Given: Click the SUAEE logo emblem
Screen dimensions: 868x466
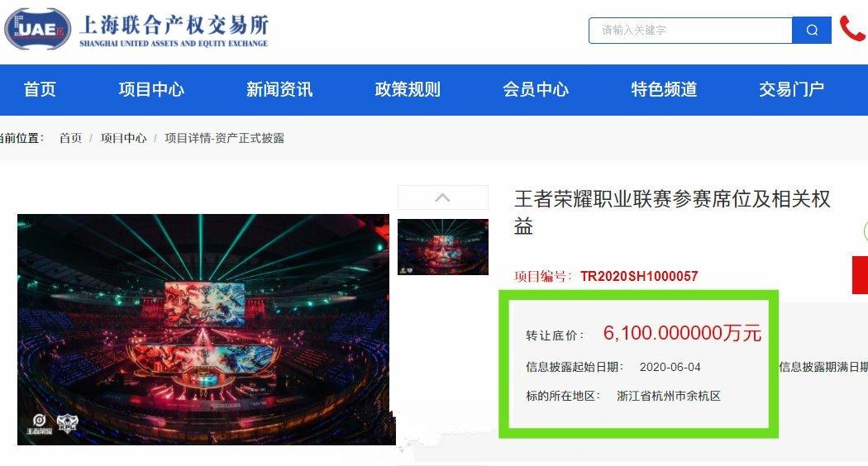Looking at the screenshot, I should (38, 29).
